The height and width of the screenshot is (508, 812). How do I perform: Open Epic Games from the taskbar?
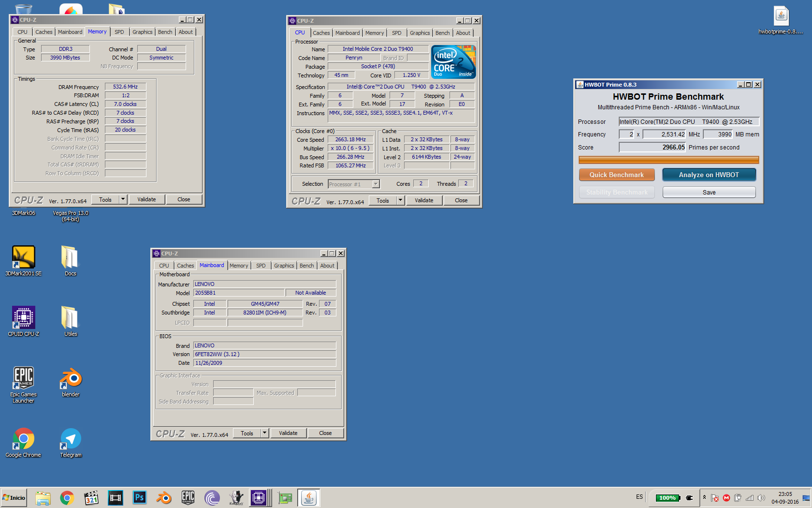coord(188,498)
